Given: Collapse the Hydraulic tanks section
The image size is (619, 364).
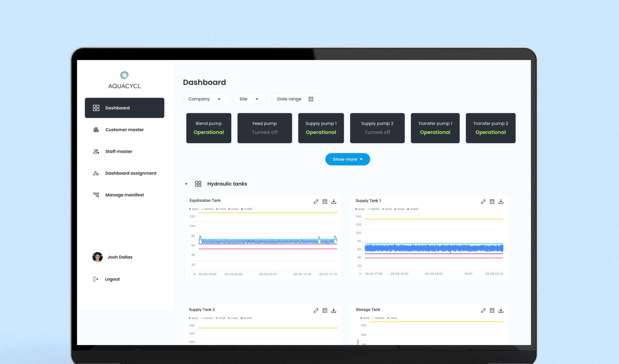Looking at the screenshot, I should click(x=186, y=184).
